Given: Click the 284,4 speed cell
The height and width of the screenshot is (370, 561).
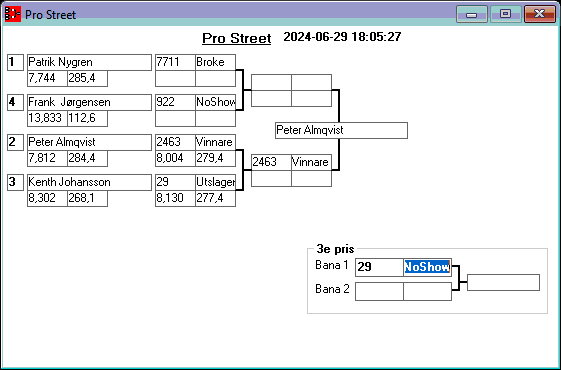Looking at the screenshot, I should [x=87, y=159].
